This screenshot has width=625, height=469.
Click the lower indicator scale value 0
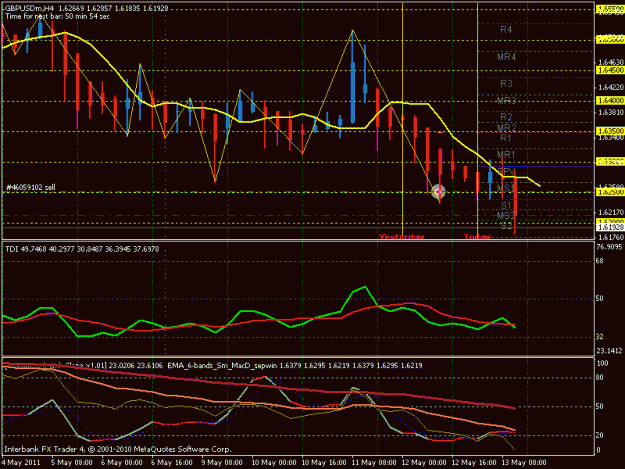[x=598, y=450]
